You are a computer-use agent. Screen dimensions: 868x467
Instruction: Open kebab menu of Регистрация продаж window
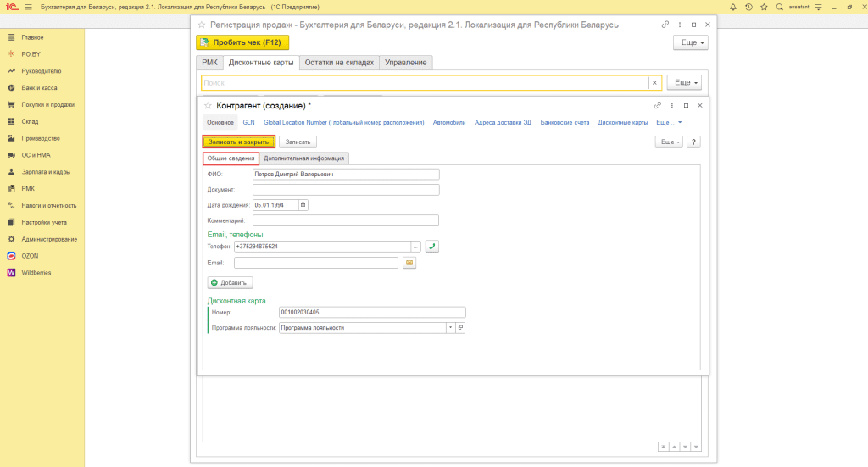(x=680, y=25)
